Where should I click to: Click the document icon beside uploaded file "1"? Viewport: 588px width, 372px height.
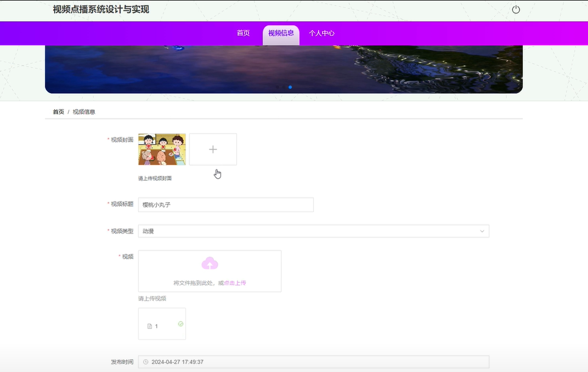click(150, 325)
